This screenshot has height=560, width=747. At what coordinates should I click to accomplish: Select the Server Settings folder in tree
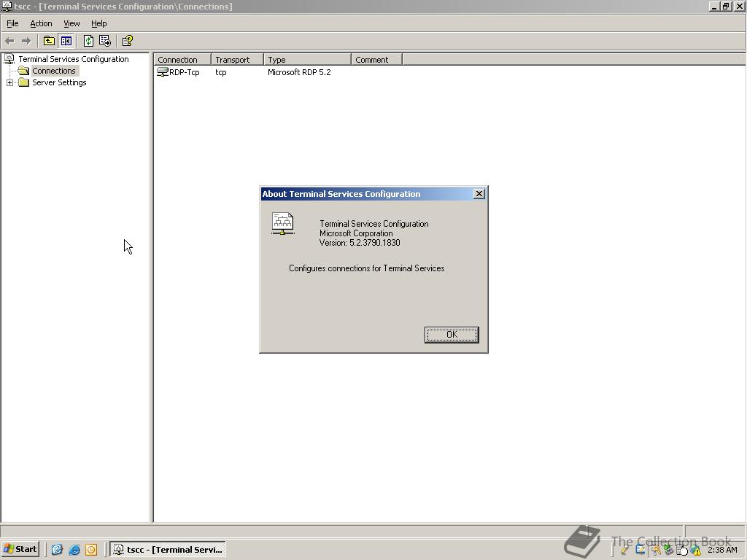[59, 82]
